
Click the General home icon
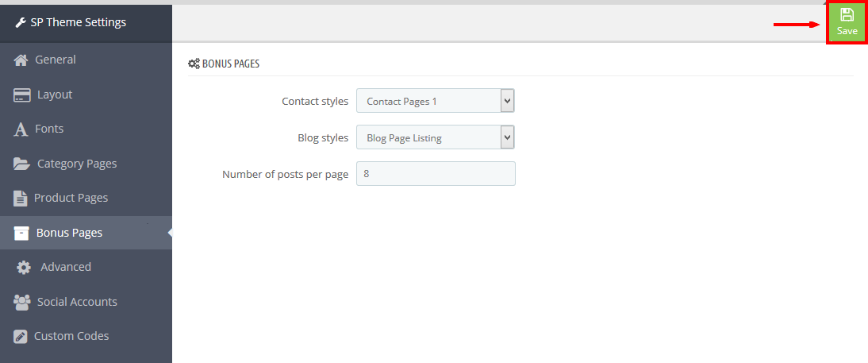[x=21, y=60]
